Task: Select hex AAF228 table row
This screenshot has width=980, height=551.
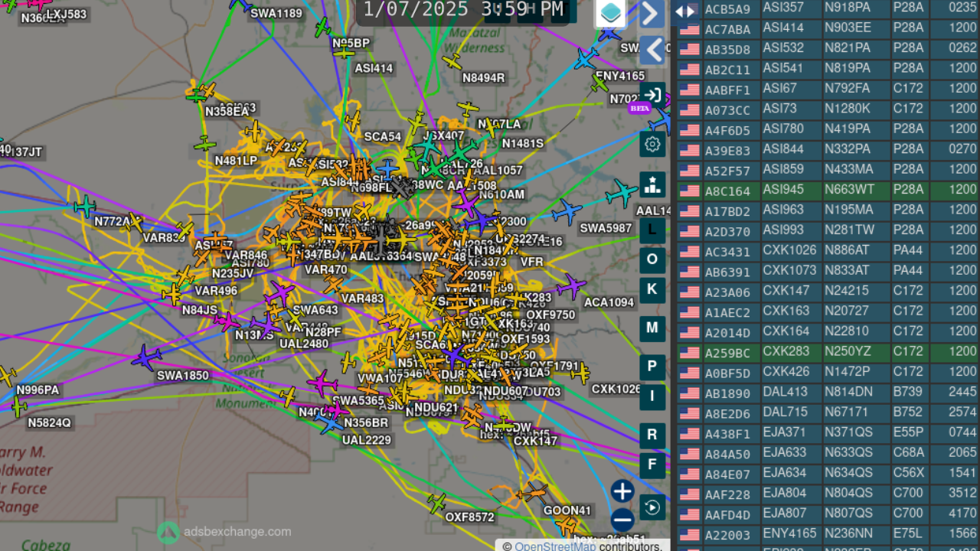Action: pos(727,494)
